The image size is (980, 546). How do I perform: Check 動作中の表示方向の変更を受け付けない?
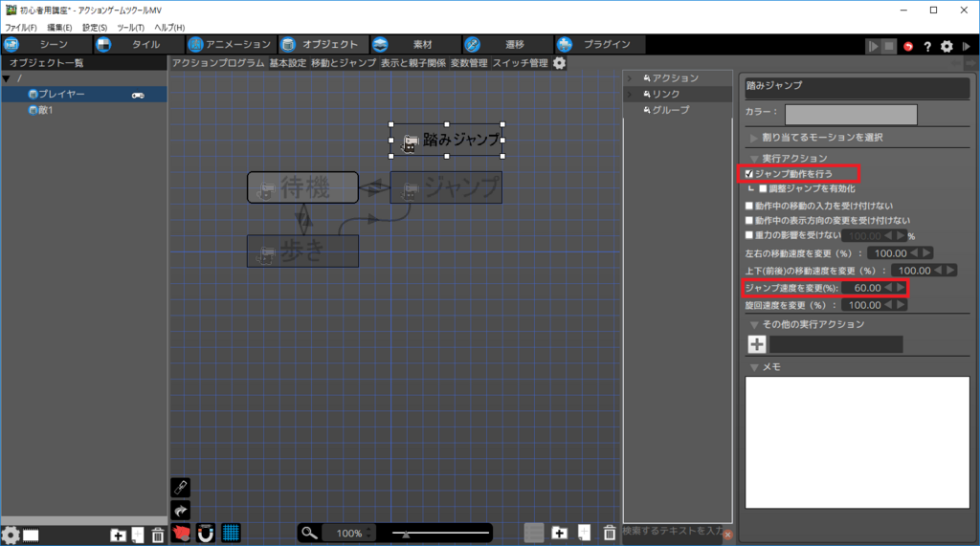pyautogui.click(x=748, y=221)
